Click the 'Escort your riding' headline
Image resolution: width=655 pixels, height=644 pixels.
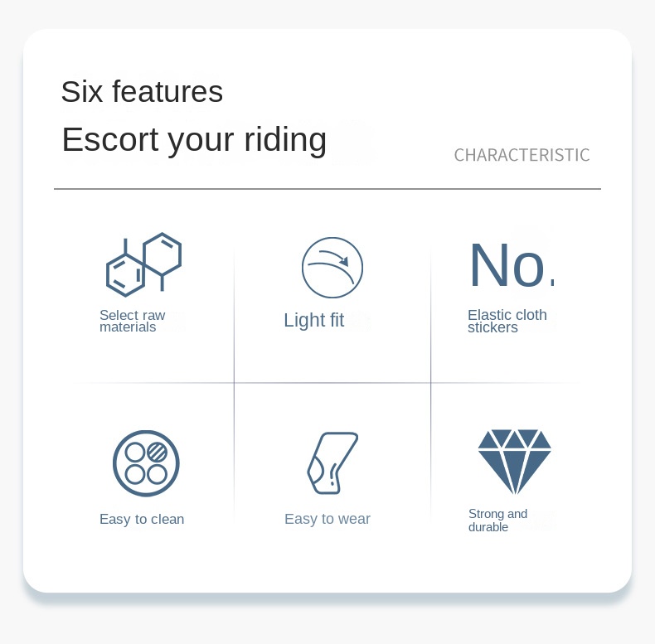194,141
